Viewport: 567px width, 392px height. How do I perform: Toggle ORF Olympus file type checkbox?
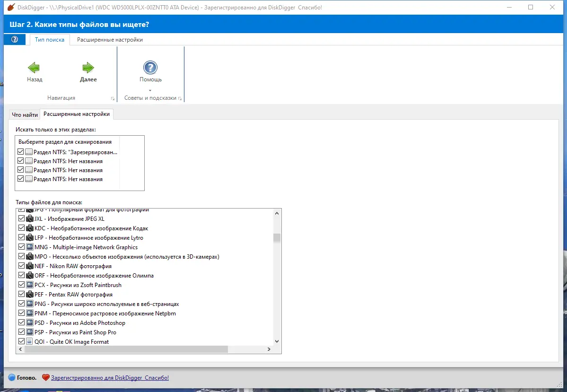pos(21,276)
